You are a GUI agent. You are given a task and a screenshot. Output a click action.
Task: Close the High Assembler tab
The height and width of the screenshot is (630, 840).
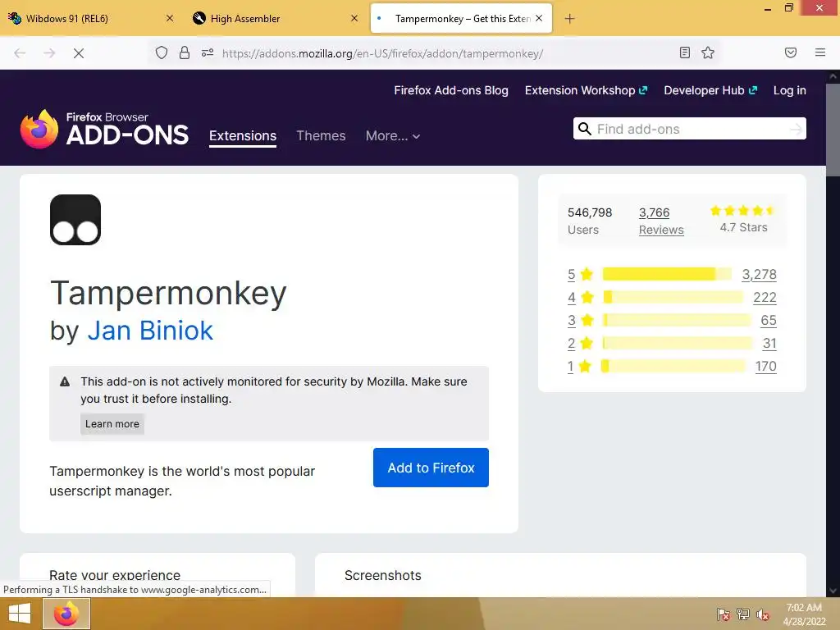coord(354,18)
